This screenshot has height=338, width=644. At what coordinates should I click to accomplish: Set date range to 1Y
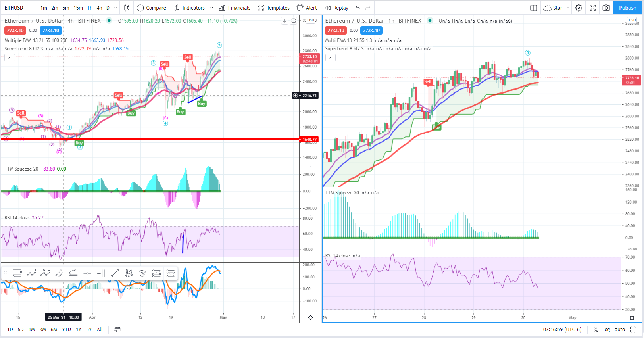pos(79,329)
